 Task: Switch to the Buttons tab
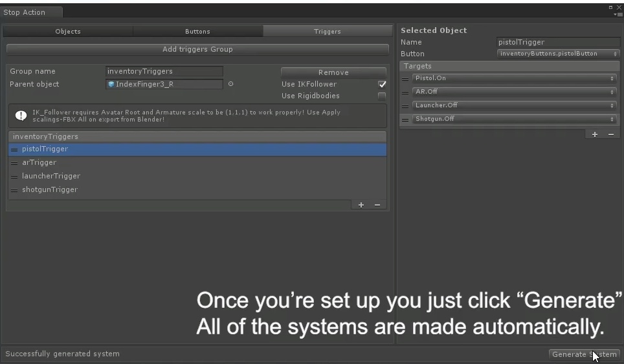click(x=198, y=32)
